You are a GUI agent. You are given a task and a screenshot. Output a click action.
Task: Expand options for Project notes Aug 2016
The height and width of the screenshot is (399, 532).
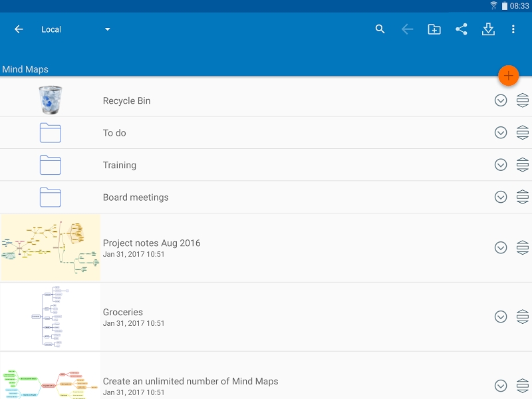[499, 247]
